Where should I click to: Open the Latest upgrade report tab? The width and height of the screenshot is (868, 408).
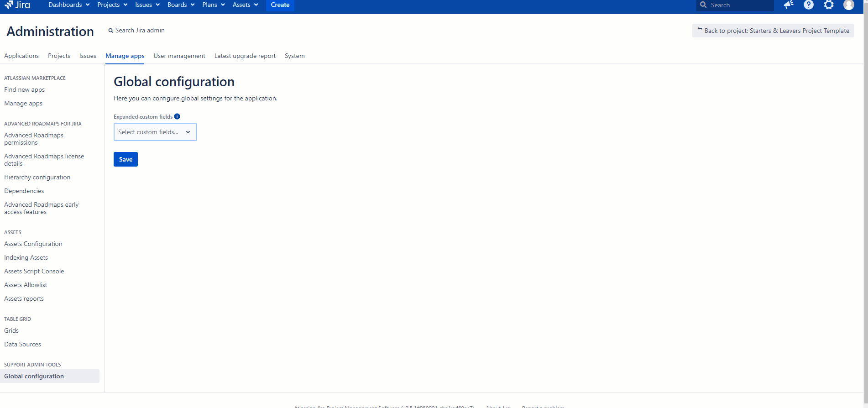click(245, 56)
